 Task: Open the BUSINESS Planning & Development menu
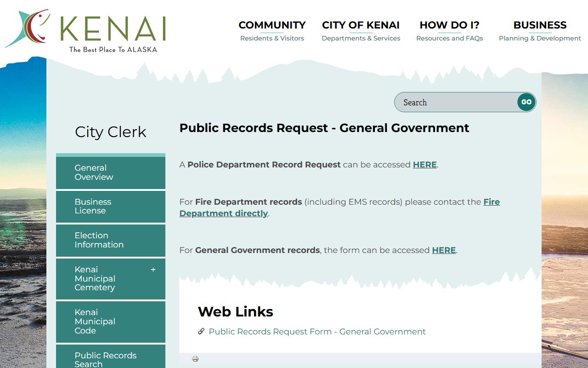(x=540, y=31)
